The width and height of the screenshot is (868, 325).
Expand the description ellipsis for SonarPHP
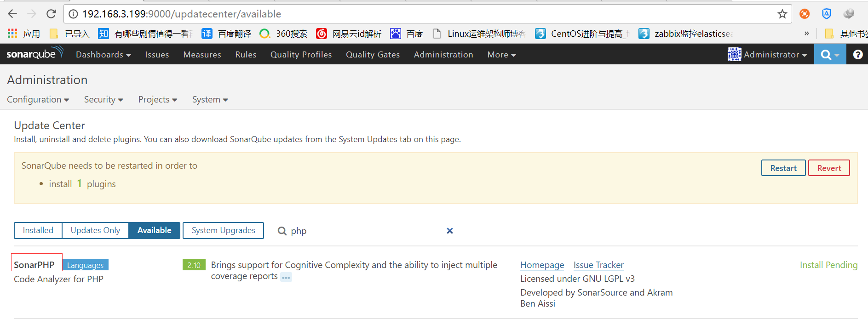point(286,277)
